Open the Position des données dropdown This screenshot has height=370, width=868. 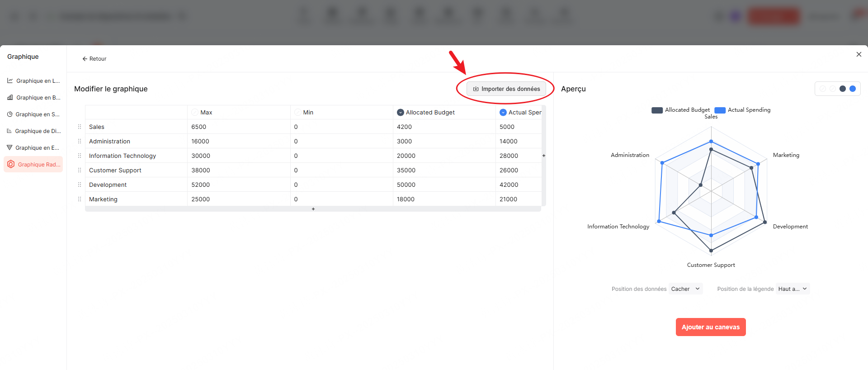[x=685, y=289]
